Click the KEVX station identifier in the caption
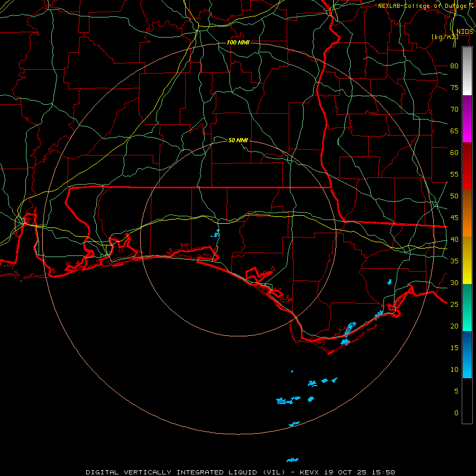This screenshot has height=476, width=476. pyautogui.click(x=309, y=472)
